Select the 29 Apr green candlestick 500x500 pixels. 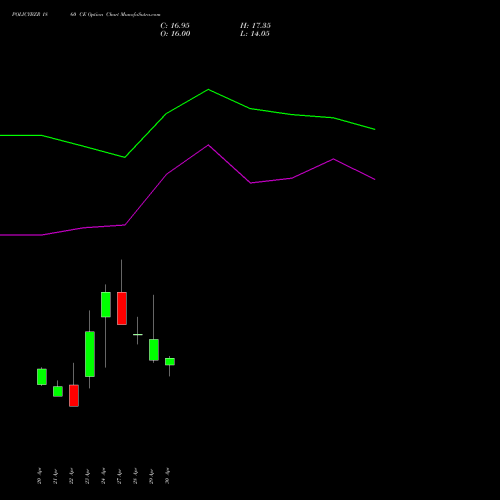coord(154,350)
